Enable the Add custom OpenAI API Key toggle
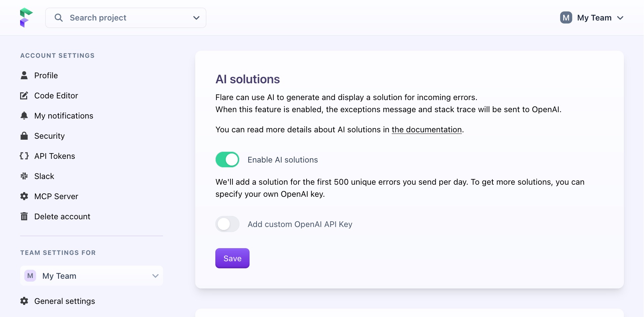 click(x=227, y=224)
